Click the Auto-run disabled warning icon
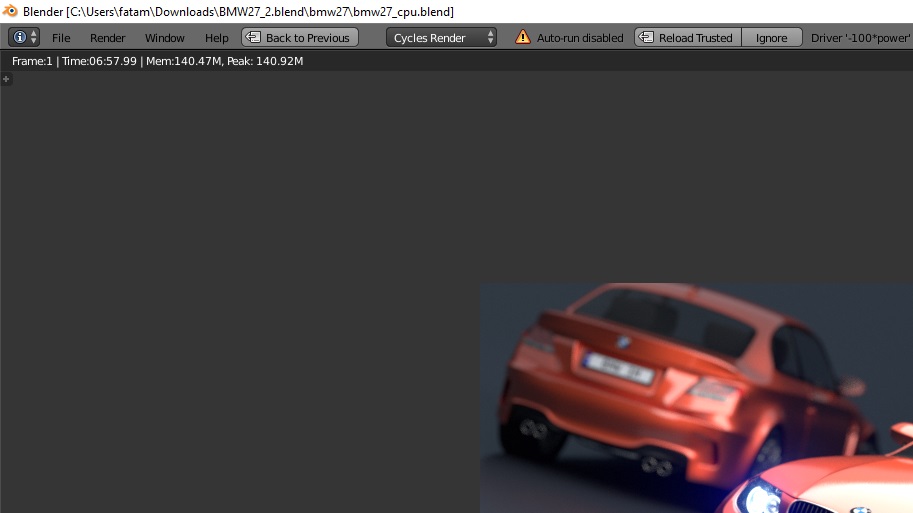 coord(522,37)
